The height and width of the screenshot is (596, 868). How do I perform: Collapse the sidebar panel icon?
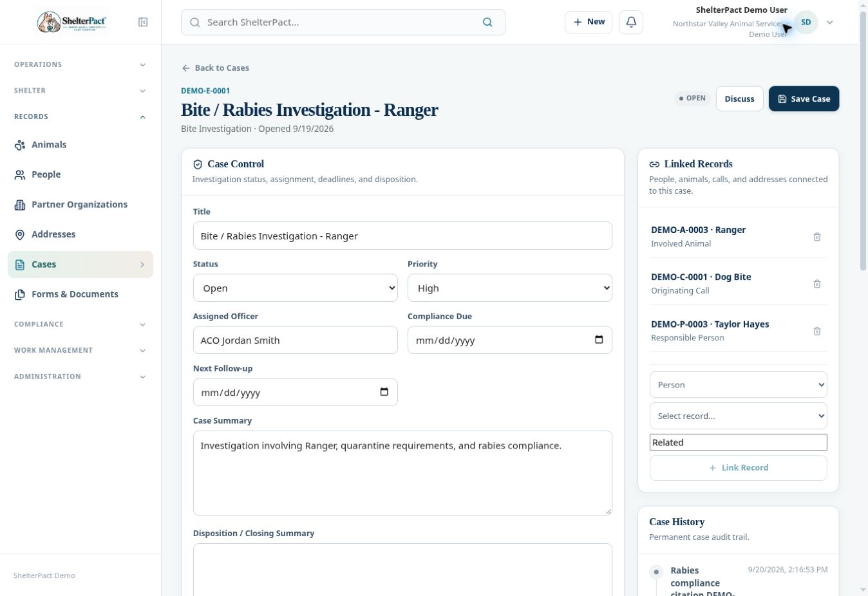143,22
